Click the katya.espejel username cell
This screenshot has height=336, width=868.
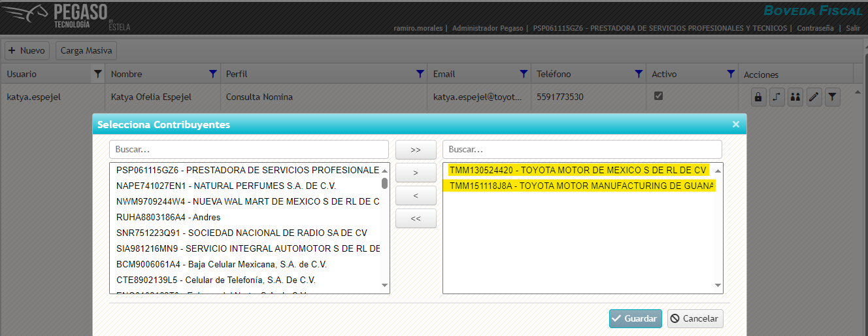52,97
